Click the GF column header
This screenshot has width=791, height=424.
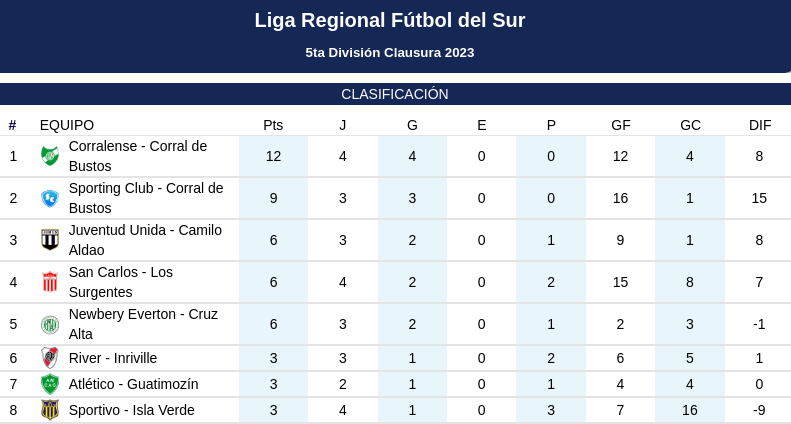pos(620,125)
